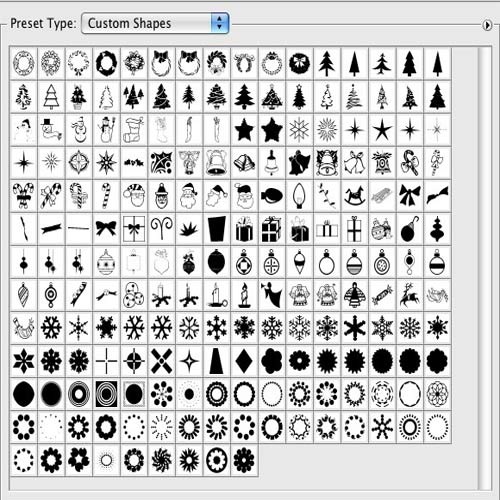
Task: Select the rocking horse shape
Action: [355, 196]
